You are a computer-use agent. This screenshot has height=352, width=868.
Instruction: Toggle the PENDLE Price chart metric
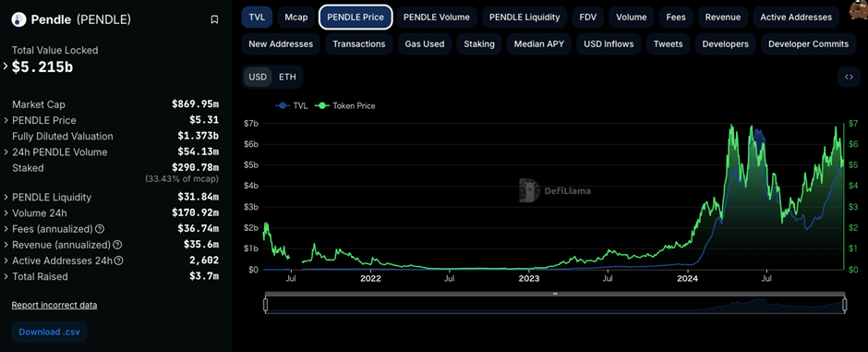[356, 18]
